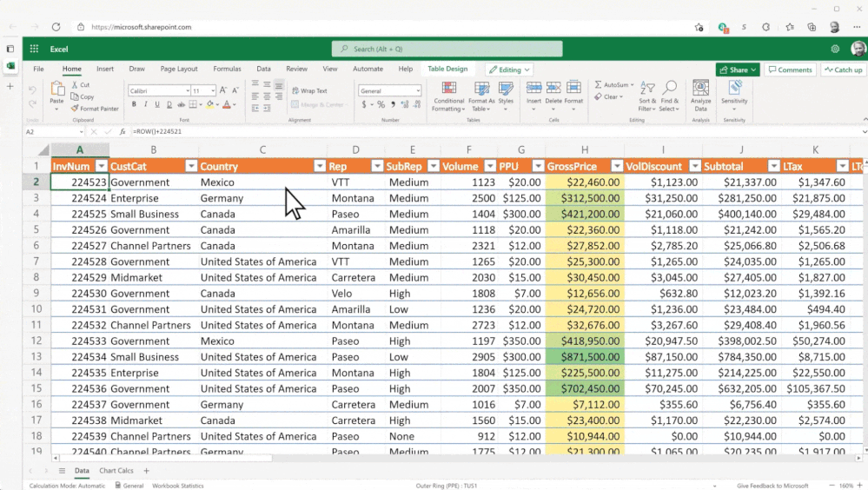
Task: Click the Decrease Font Size icon
Action: [x=235, y=90]
